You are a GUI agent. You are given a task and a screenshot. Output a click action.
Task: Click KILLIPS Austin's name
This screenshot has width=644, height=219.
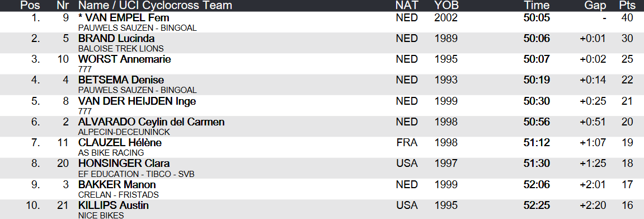pyautogui.click(x=114, y=205)
